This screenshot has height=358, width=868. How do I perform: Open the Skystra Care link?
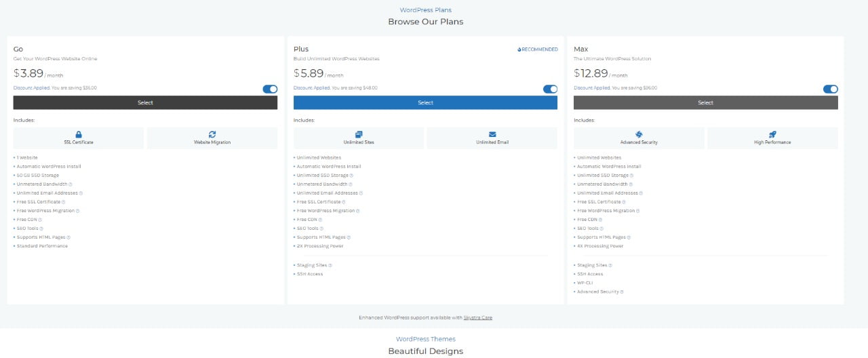point(477,317)
